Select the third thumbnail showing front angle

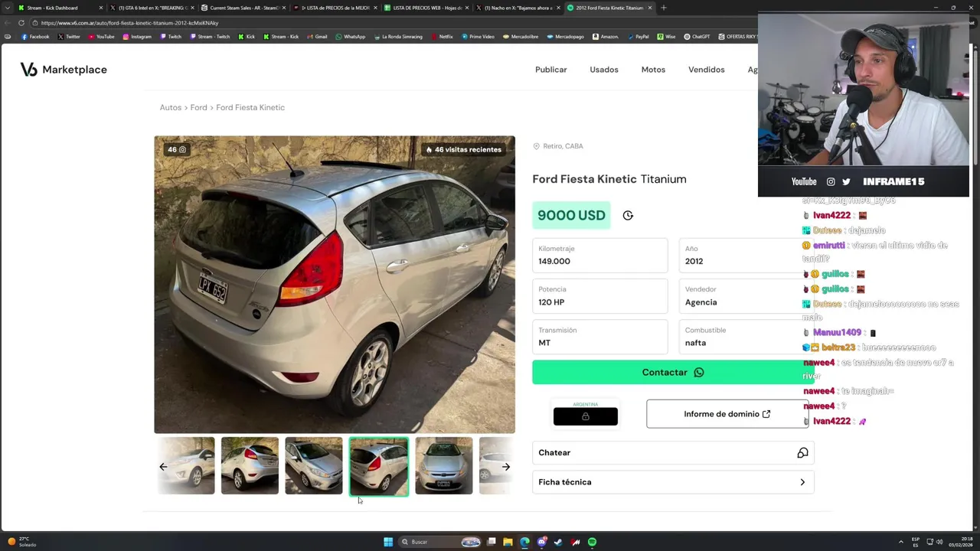[x=314, y=466]
